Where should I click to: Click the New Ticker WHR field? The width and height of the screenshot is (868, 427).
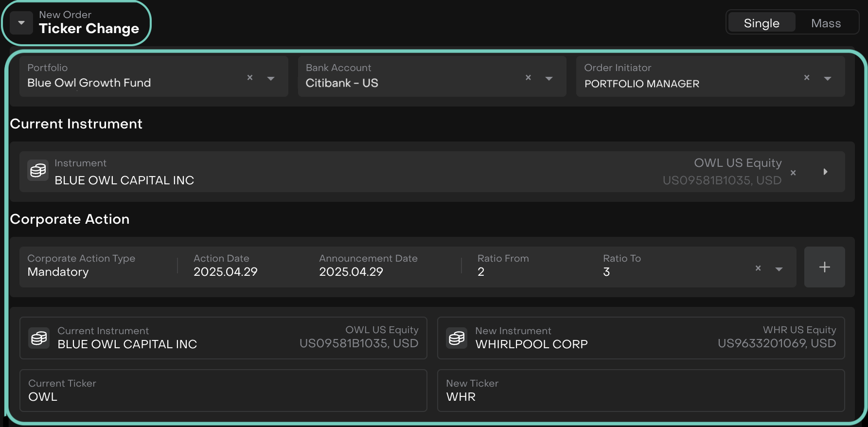click(x=640, y=391)
